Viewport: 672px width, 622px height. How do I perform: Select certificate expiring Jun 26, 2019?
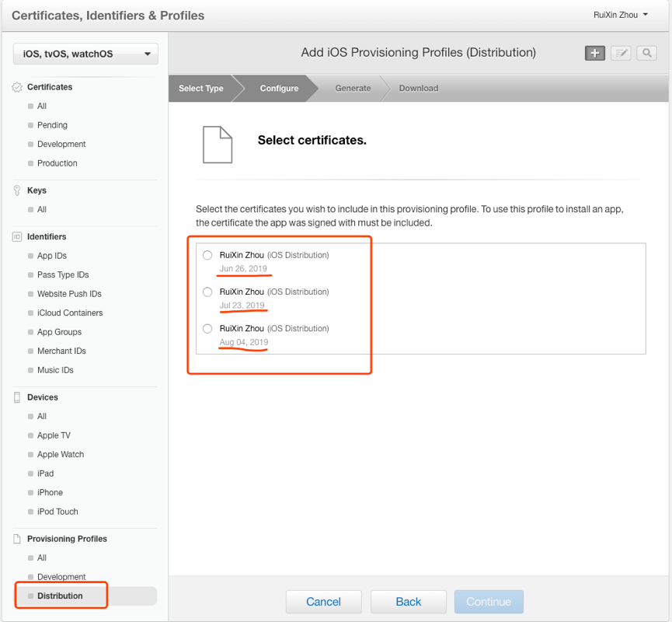(x=207, y=255)
